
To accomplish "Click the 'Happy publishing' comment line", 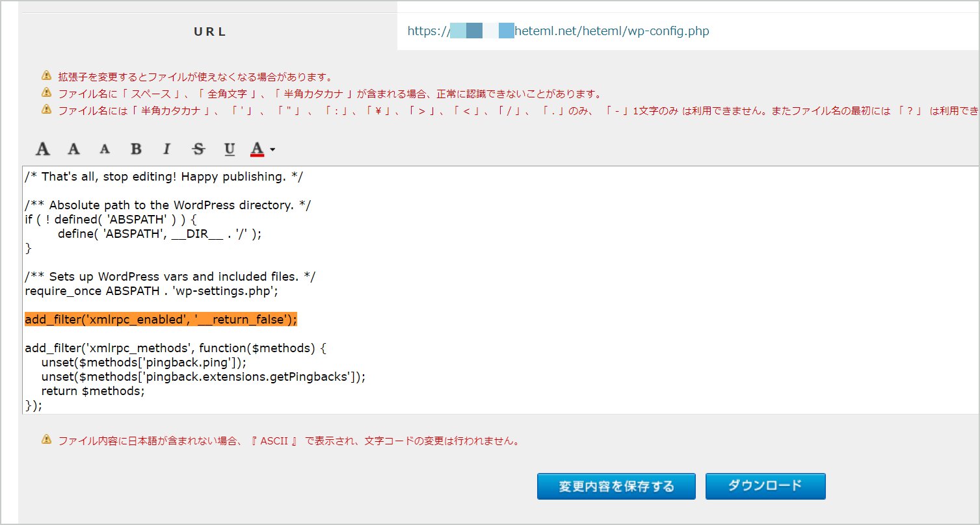I will click(164, 177).
